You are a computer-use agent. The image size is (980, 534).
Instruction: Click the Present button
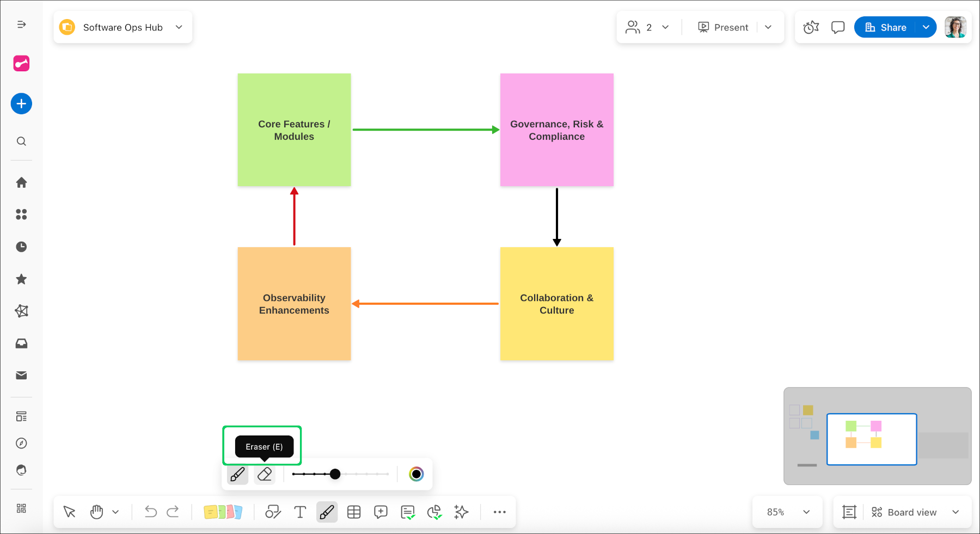pyautogui.click(x=723, y=27)
